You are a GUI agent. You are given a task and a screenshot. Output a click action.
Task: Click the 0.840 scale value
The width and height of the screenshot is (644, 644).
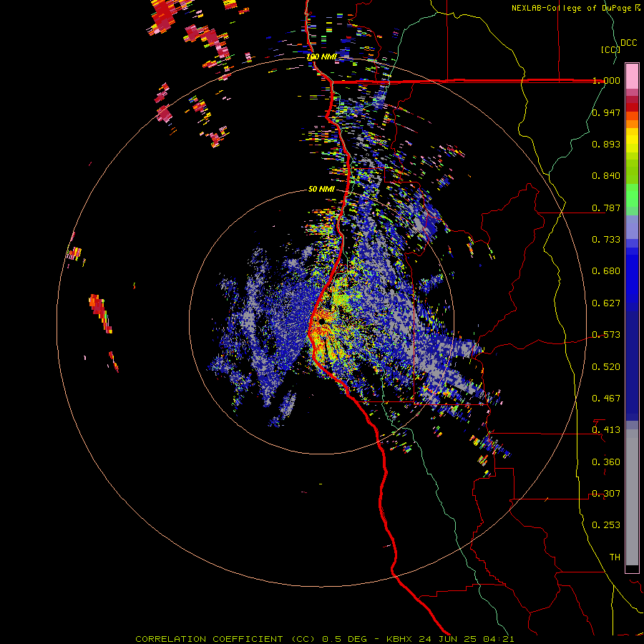coord(606,176)
